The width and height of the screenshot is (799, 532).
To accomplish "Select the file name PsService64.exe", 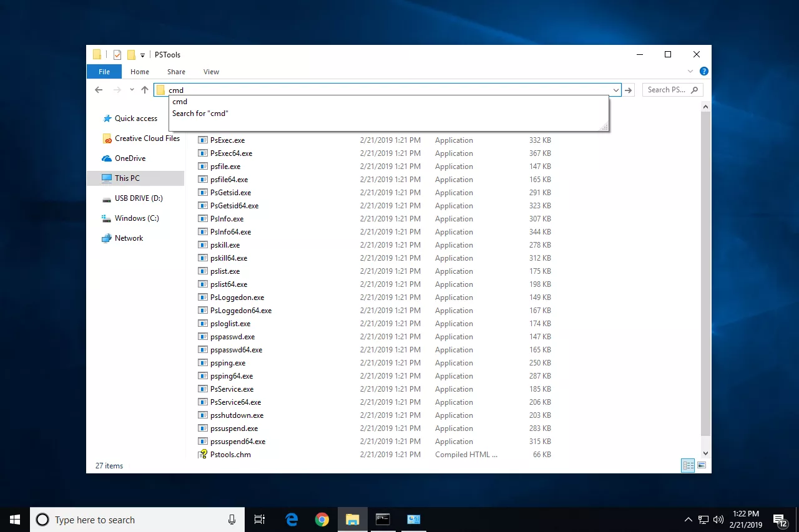I will click(x=235, y=402).
